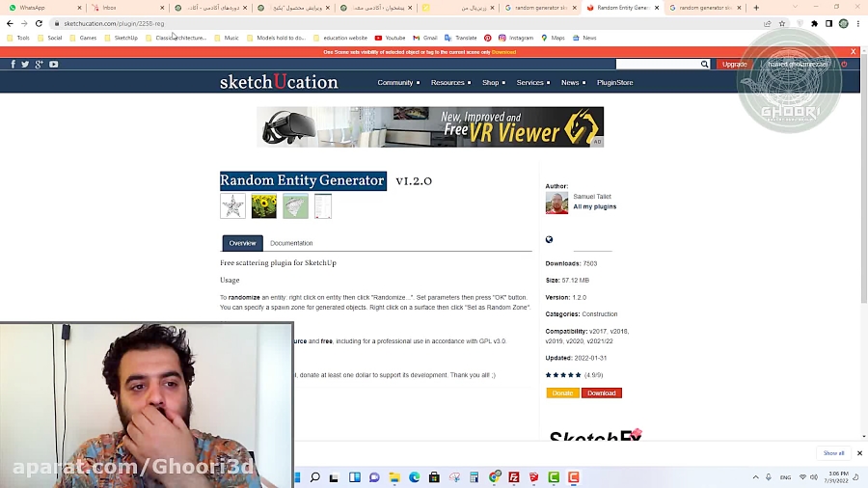Open the volume icon in system tray
The width and height of the screenshot is (868, 488).
pyautogui.click(x=814, y=477)
